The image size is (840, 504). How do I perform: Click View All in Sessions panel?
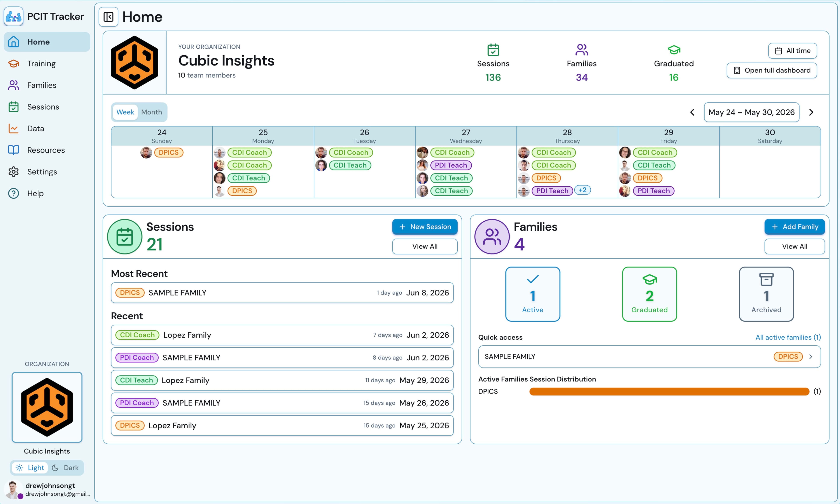(425, 246)
